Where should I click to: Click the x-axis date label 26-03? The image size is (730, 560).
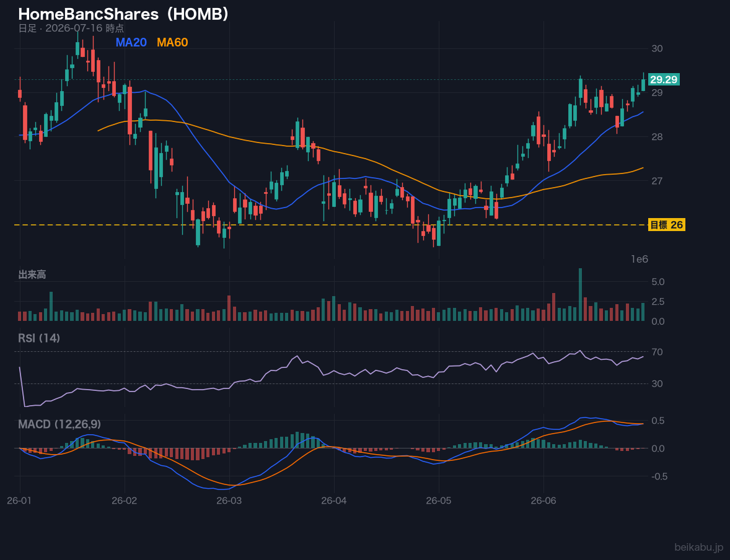229,501
